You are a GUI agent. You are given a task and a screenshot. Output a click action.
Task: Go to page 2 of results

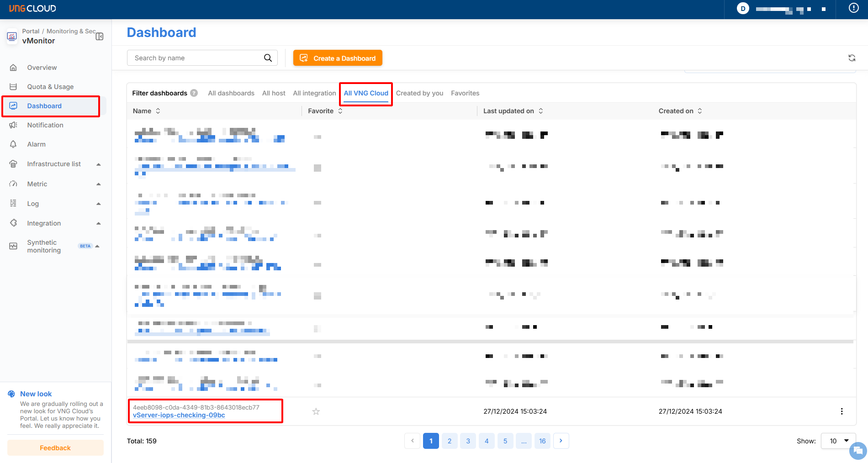tap(450, 441)
